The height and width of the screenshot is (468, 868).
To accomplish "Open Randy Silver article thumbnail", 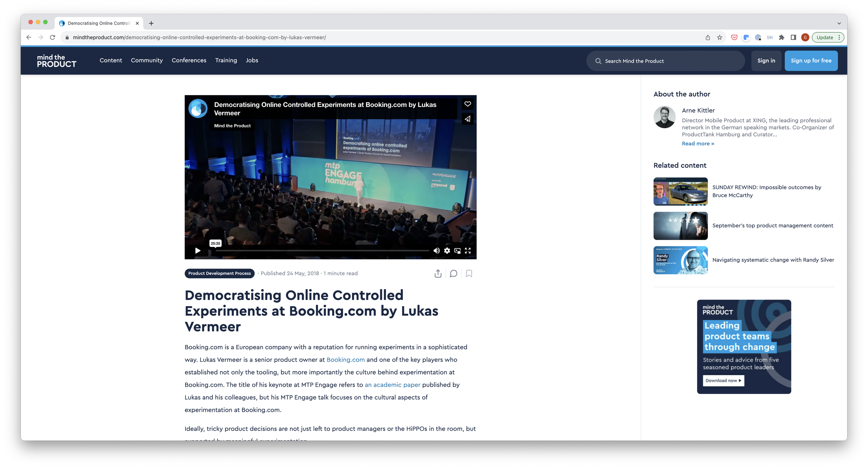I will point(681,260).
